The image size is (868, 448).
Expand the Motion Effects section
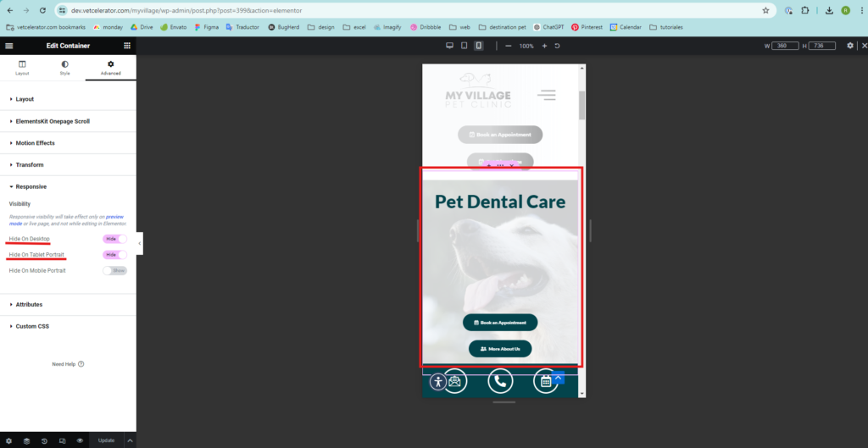point(35,143)
